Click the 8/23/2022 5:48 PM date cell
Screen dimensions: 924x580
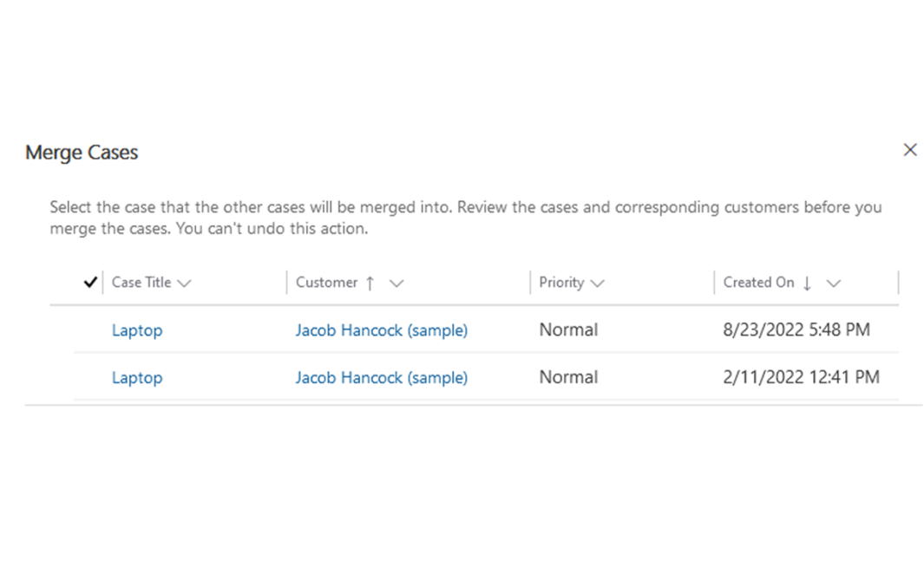(x=796, y=330)
